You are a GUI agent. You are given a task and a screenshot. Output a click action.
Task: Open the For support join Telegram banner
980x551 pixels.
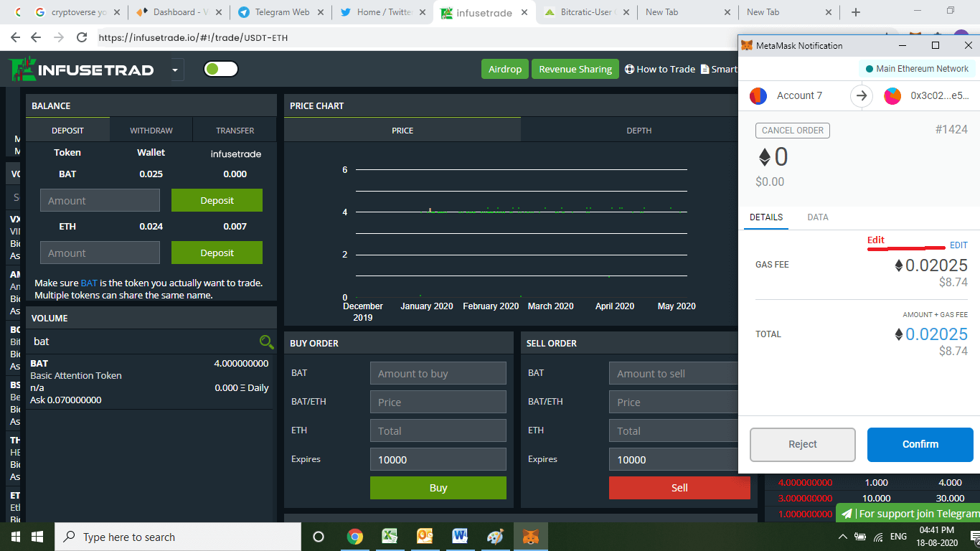[x=908, y=514]
